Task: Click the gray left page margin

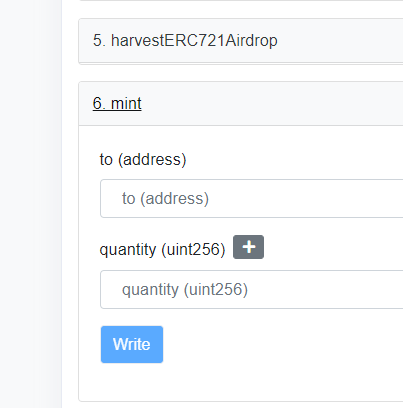Action: click(x=31, y=204)
